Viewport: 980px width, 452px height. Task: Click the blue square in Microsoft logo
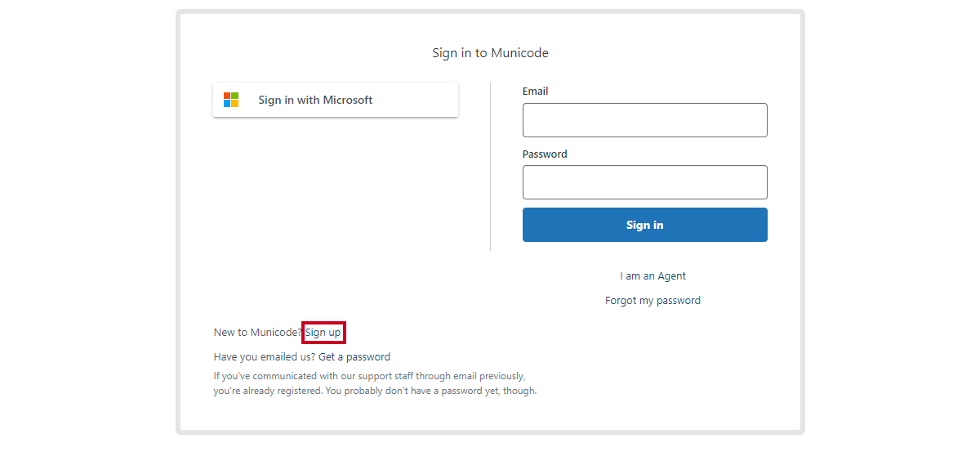click(x=227, y=104)
